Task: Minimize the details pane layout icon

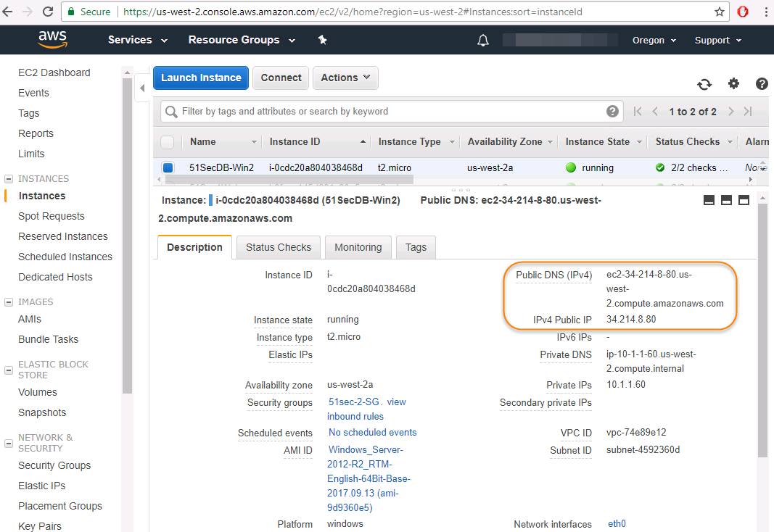Action: (709, 200)
